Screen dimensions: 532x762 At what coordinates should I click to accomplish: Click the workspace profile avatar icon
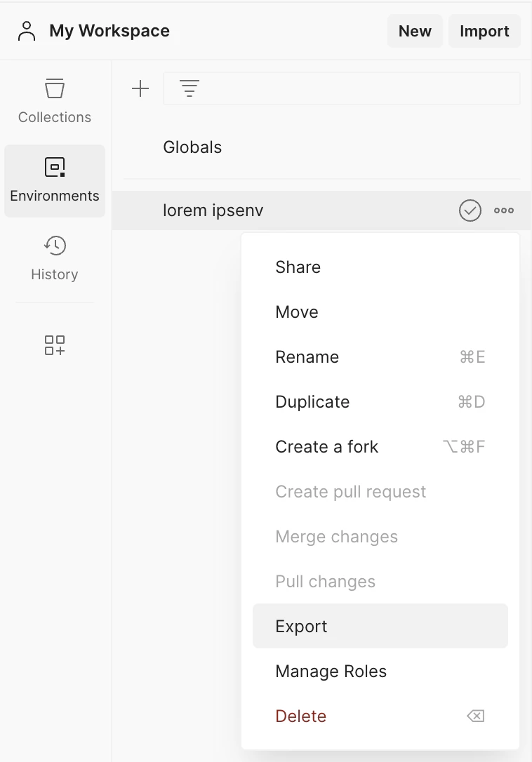tap(26, 31)
